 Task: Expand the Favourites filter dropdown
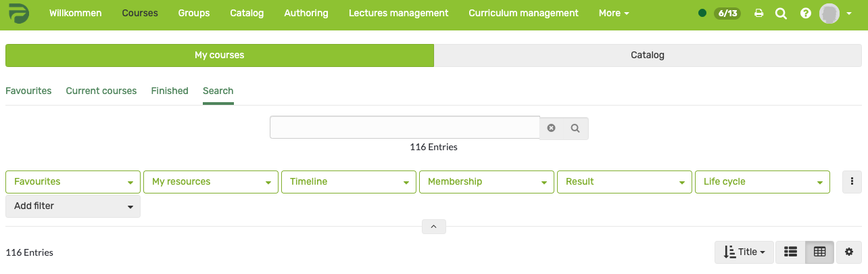73,182
